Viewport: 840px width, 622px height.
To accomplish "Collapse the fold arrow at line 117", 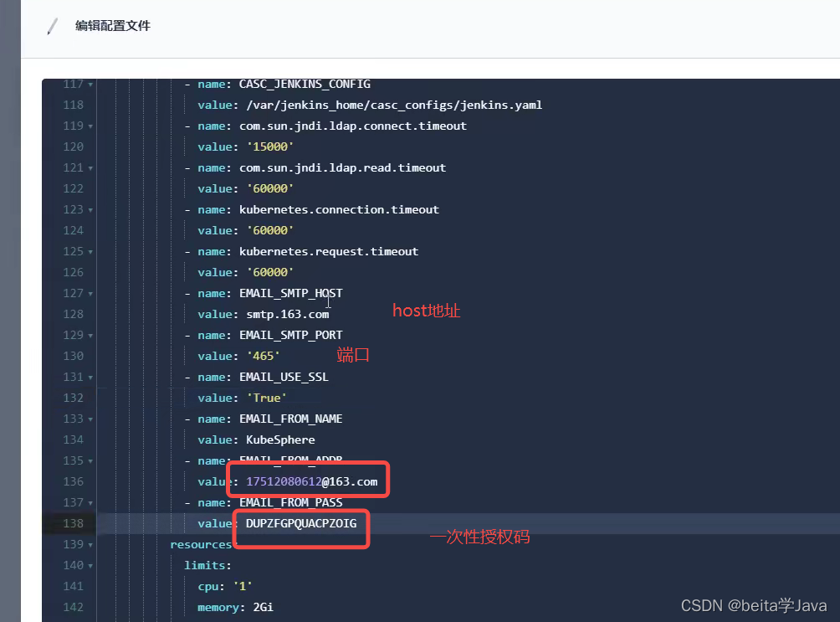I will 90,85.
